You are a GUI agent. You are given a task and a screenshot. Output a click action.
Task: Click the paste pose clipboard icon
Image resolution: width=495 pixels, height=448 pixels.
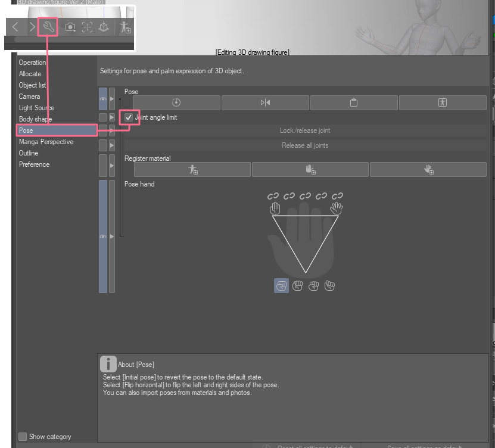(x=354, y=102)
